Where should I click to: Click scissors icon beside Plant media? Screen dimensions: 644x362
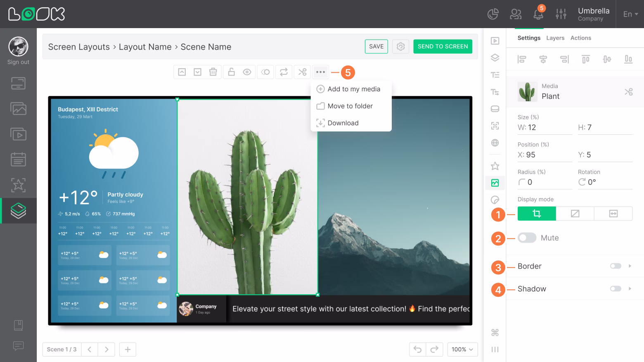628,92
